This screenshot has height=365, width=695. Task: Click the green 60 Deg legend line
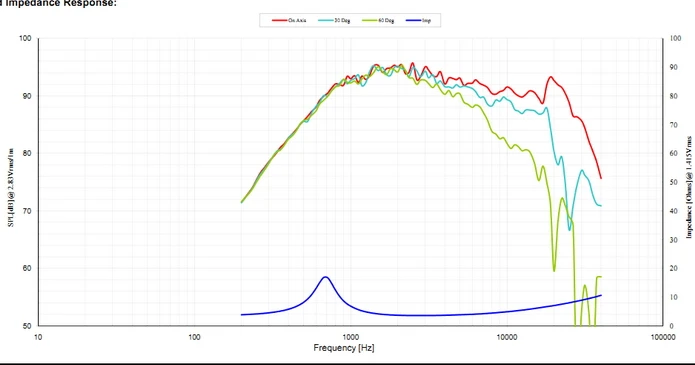370,20
